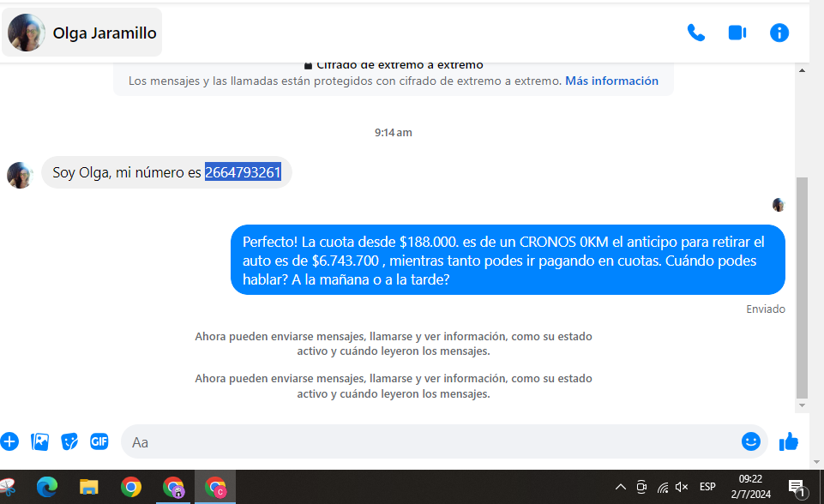The image size is (824, 504).
Task: Open conversation information panel
Action: [779, 33]
